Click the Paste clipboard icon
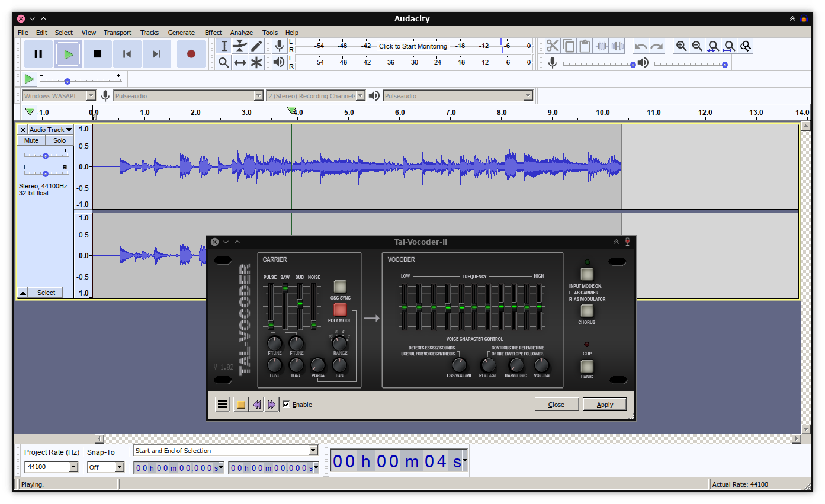825x504 pixels. (585, 46)
